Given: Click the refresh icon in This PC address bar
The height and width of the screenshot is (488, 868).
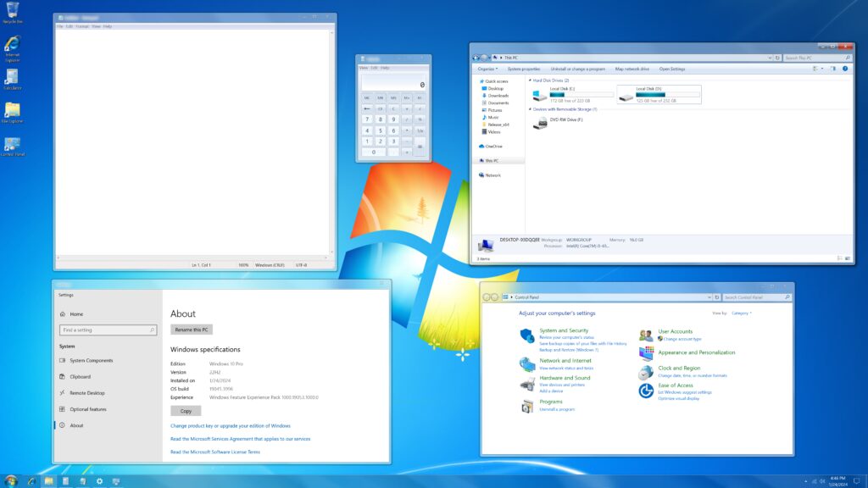Looking at the screenshot, I should [777, 58].
